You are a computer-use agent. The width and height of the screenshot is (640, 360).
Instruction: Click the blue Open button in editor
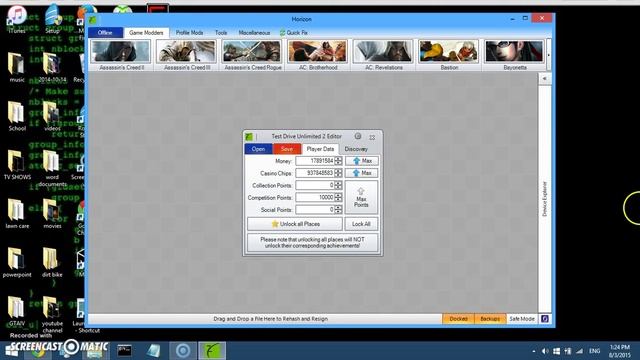(x=258, y=149)
